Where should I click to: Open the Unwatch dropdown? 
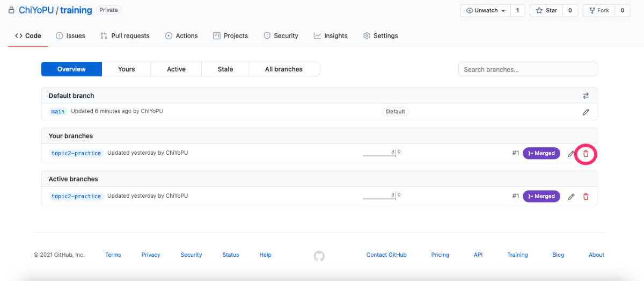click(x=486, y=10)
